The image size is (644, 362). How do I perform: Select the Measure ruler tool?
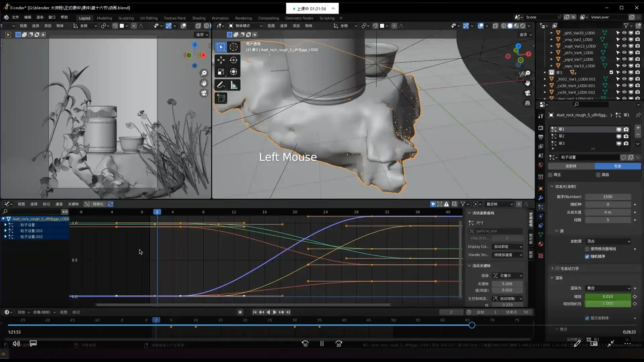(x=233, y=85)
